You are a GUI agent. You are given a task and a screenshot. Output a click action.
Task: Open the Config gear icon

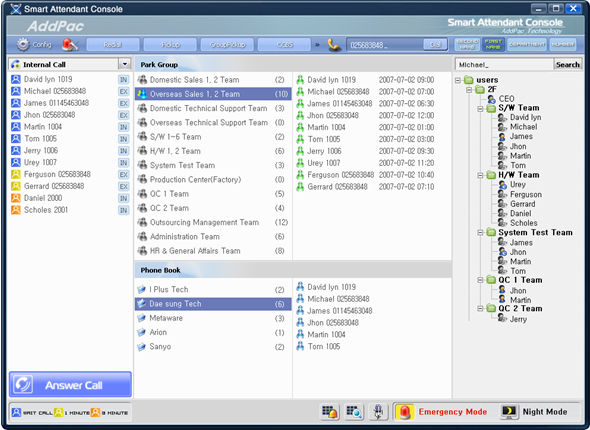tap(23, 45)
